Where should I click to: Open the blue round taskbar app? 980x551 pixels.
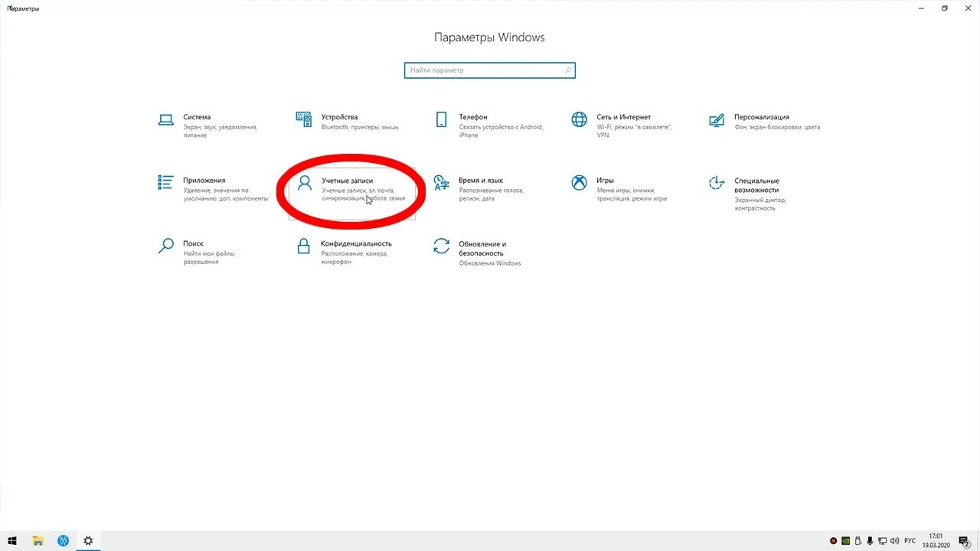click(63, 541)
